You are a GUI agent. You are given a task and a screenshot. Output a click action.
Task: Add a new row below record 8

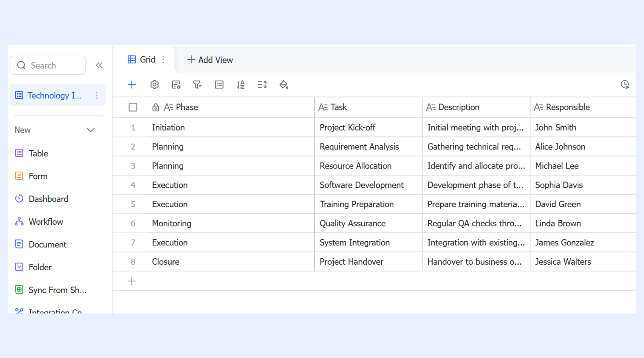tap(132, 281)
